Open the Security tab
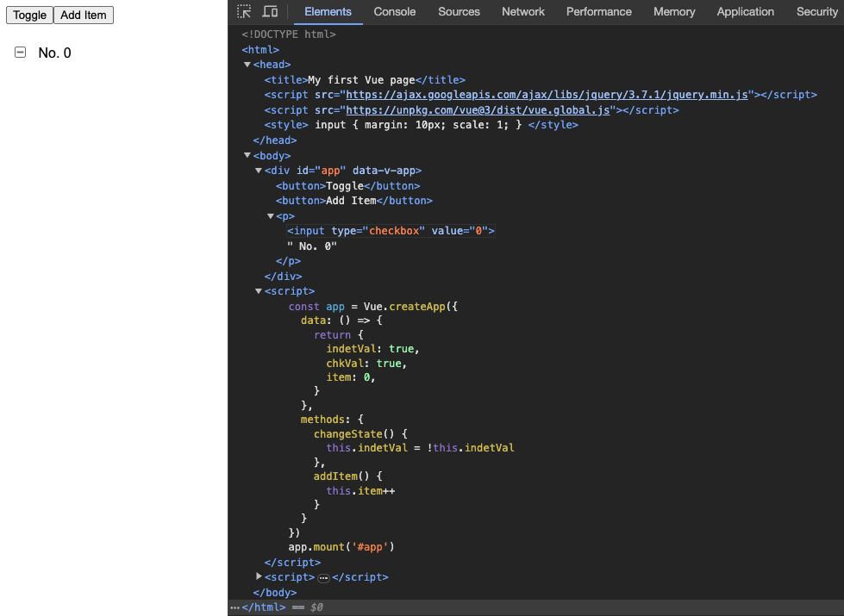 (816, 11)
